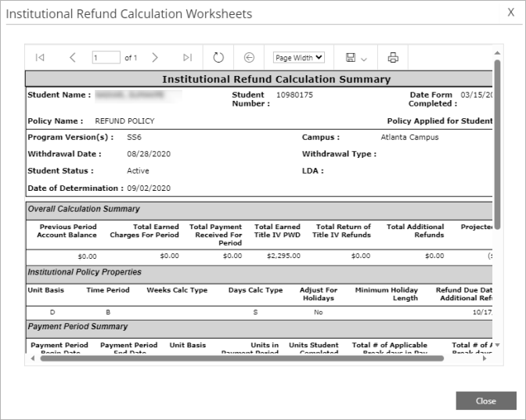Click the scroll right arrow
The height and width of the screenshot is (420, 526).
click(x=485, y=358)
